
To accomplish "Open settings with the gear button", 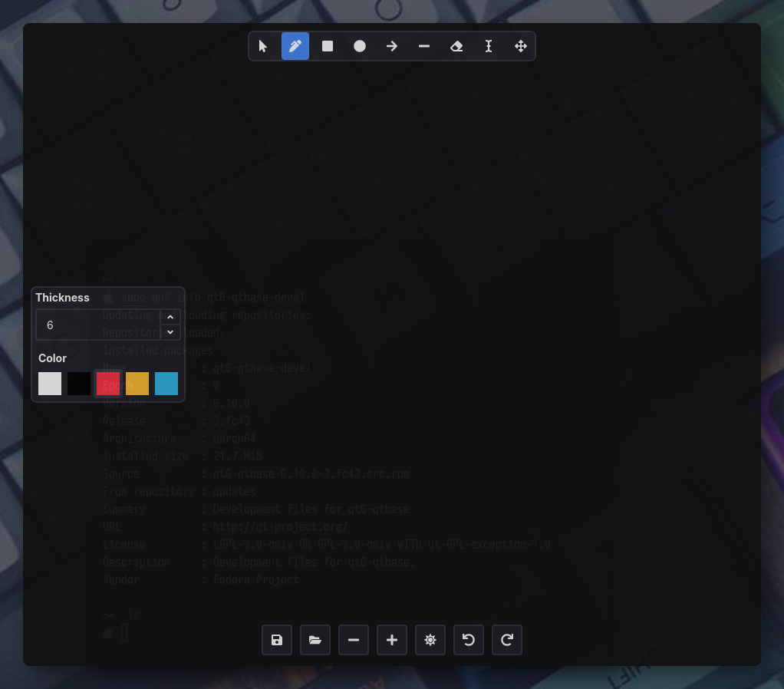I will point(430,639).
